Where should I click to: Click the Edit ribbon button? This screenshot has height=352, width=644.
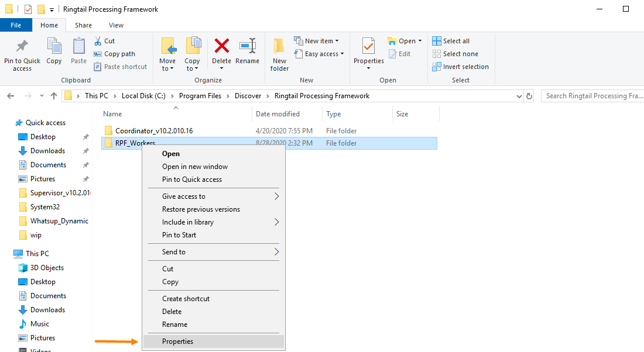tap(399, 54)
